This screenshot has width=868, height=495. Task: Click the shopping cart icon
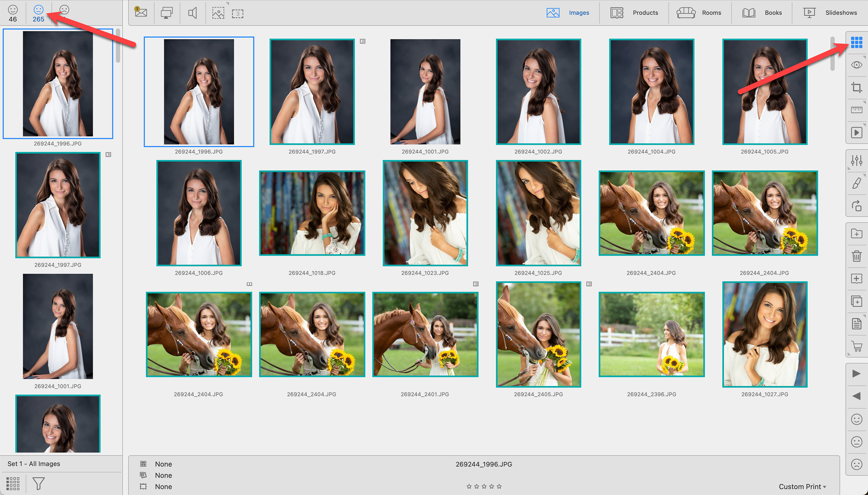tap(856, 346)
